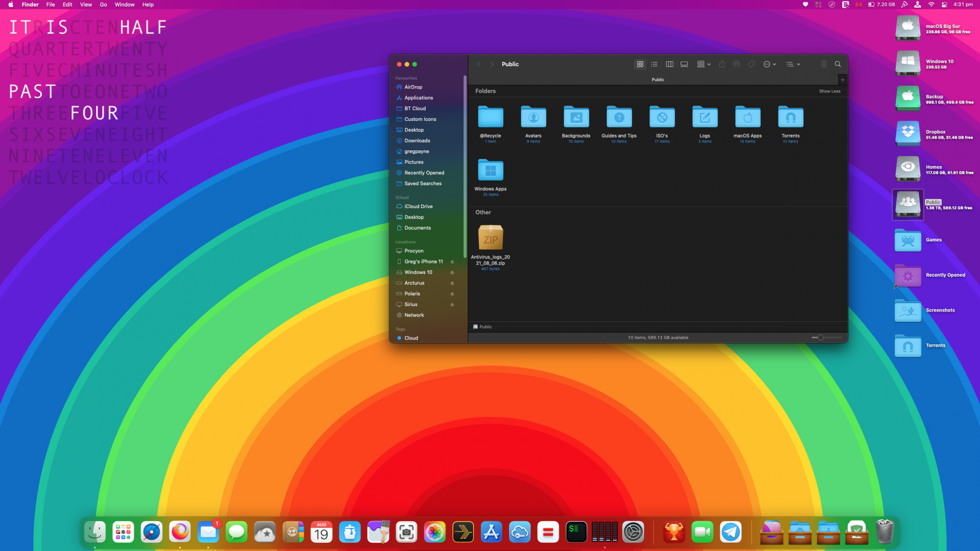Switch to list view

tap(654, 64)
